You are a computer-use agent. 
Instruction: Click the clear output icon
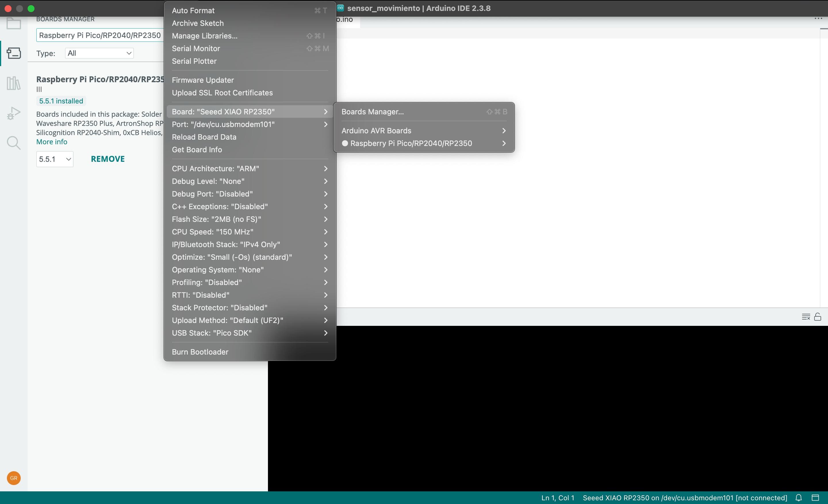pos(806,317)
